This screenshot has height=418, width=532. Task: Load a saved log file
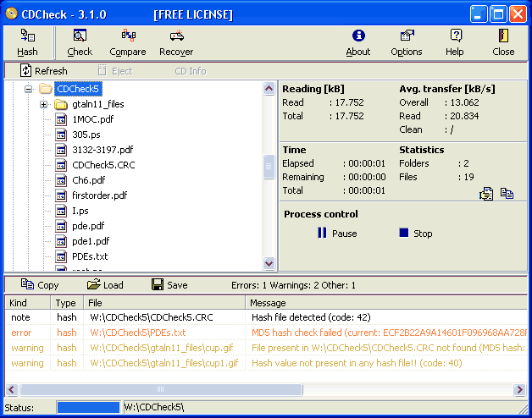click(105, 285)
